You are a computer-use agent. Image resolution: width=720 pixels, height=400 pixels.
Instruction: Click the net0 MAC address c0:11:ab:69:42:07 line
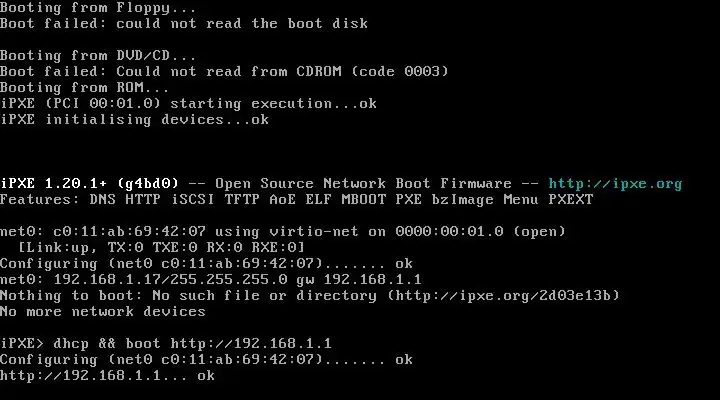(282, 231)
